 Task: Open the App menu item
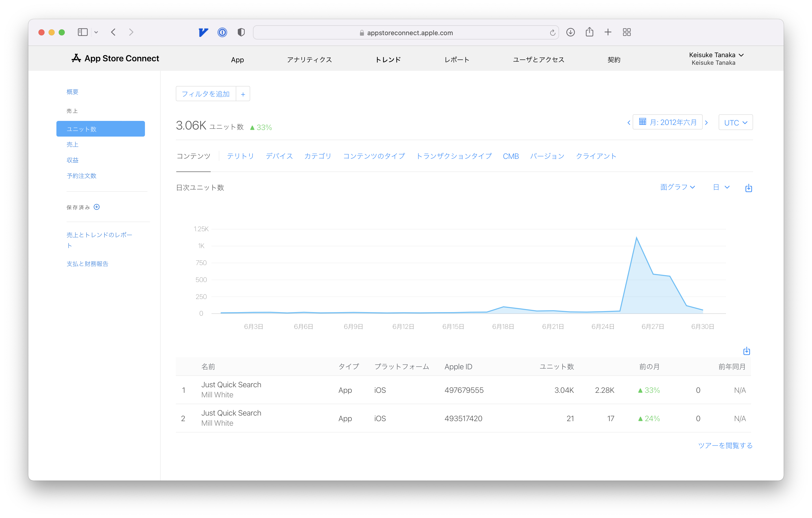click(237, 60)
